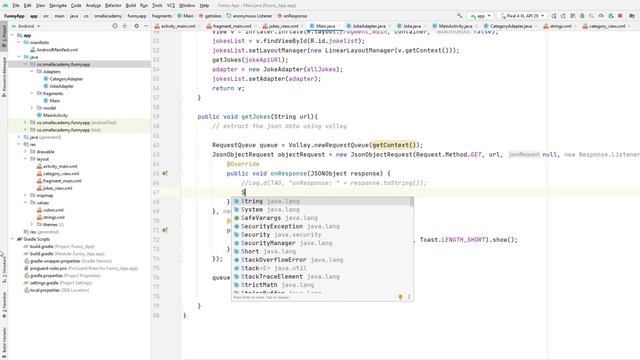Open the Build menu
Viewport: 640px width, 360px height.
click(x=131, y=6)
